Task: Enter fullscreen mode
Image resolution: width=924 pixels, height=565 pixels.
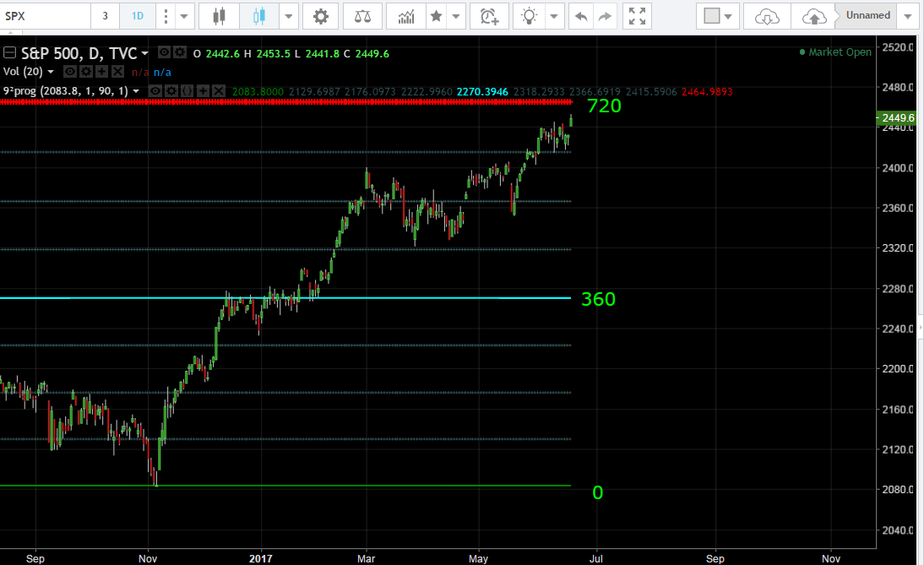Action: [639, 16]
